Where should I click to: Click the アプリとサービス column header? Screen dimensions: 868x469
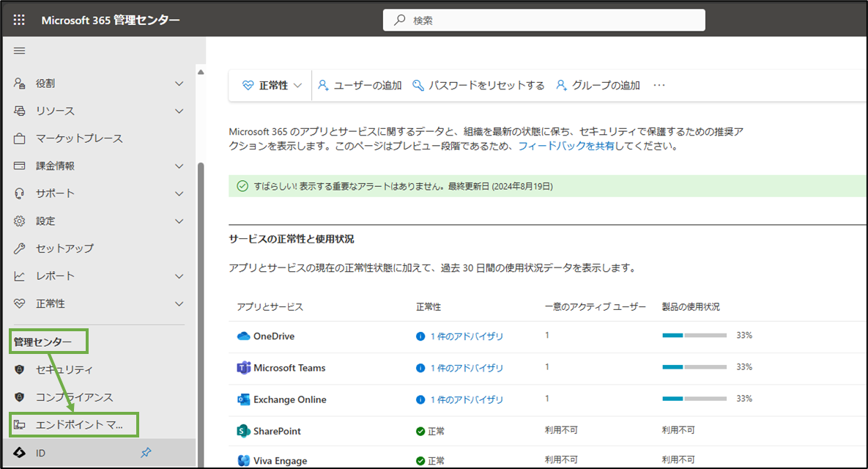coord(270,307)
